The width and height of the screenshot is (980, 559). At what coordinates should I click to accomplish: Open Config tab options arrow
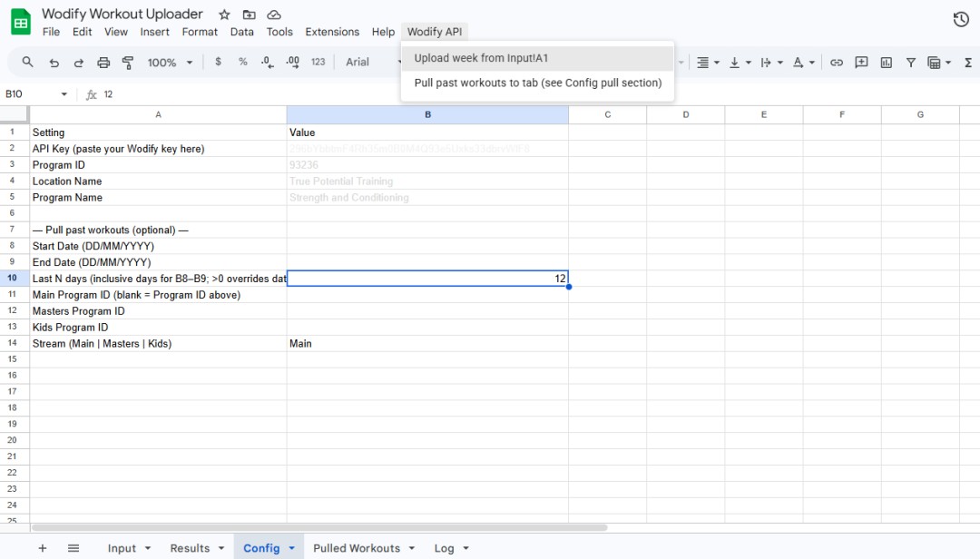click(292, 548)
